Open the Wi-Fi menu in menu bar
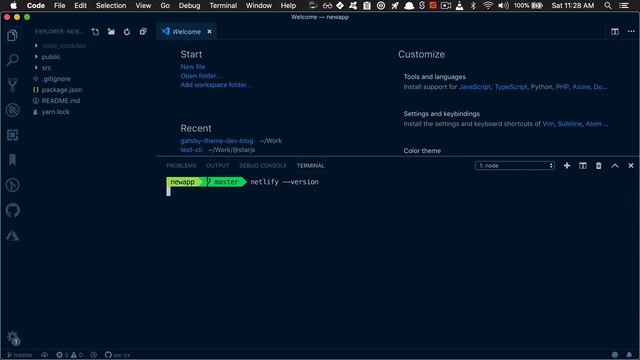Screen dimensions: 640x360 [x=487, y=6]
